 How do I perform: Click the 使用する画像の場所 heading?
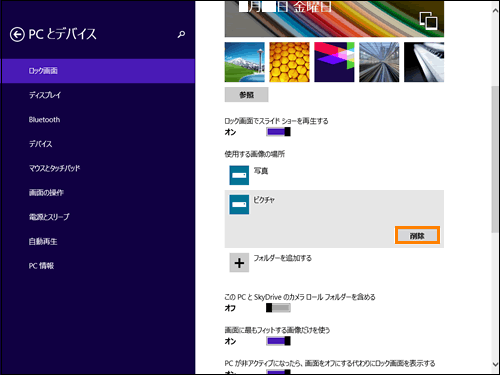[x=255, y=154]
